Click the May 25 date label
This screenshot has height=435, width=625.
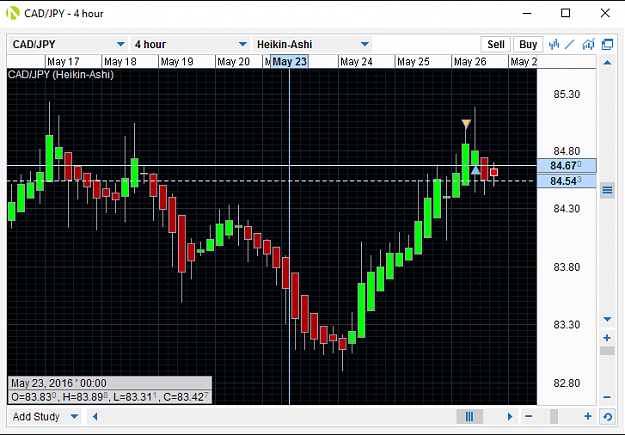click(x=413, y=62)
